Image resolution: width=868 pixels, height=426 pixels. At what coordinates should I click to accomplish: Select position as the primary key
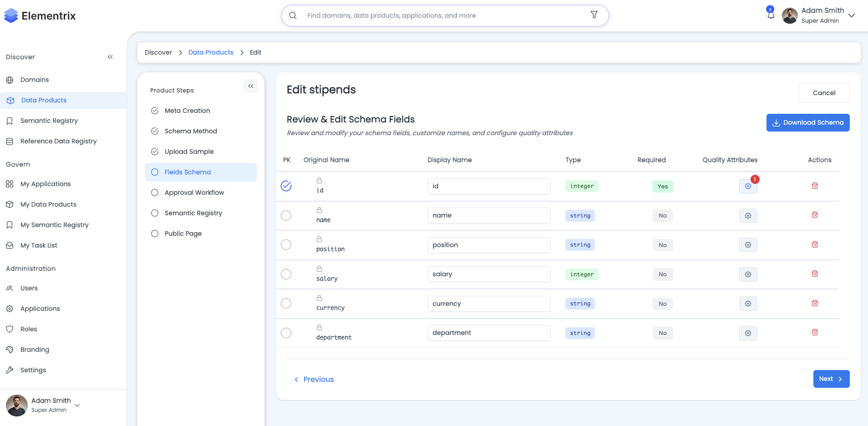(286, 244)
